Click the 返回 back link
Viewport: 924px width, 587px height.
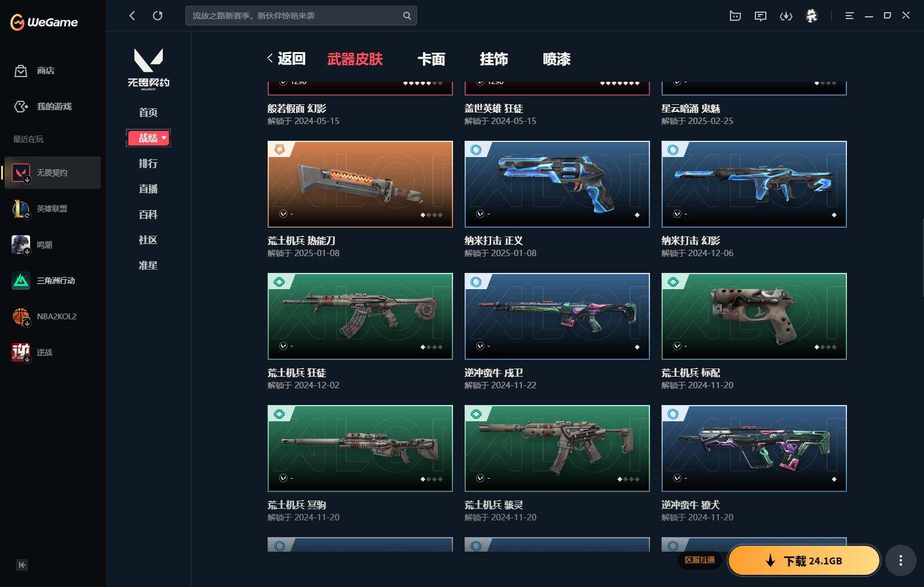[286, 59]
